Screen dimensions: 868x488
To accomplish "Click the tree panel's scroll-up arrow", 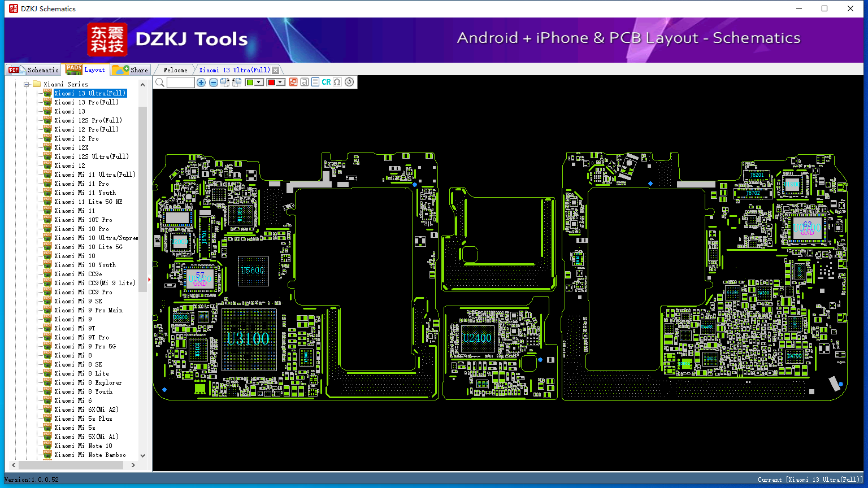I will [142, 85].
